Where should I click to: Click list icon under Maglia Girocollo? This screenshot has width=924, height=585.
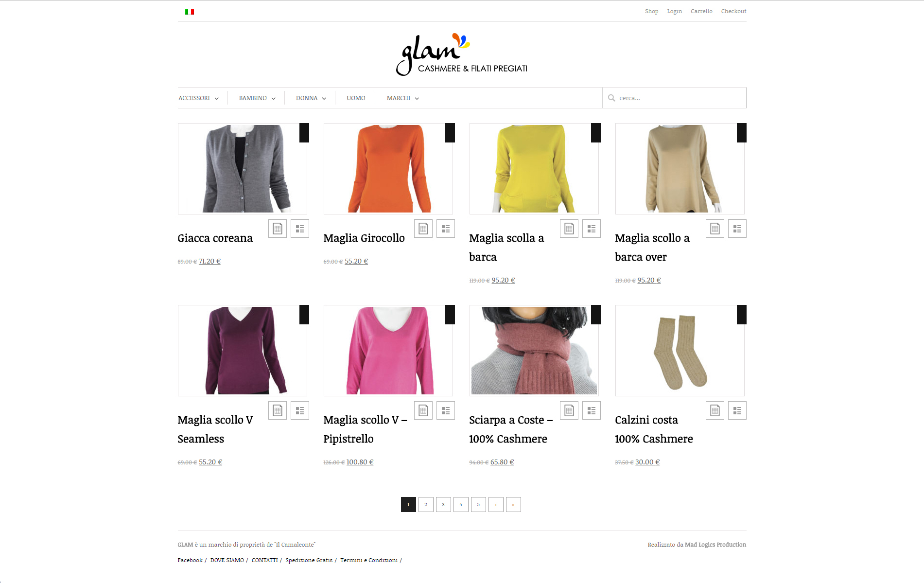[x=446, y=229]
